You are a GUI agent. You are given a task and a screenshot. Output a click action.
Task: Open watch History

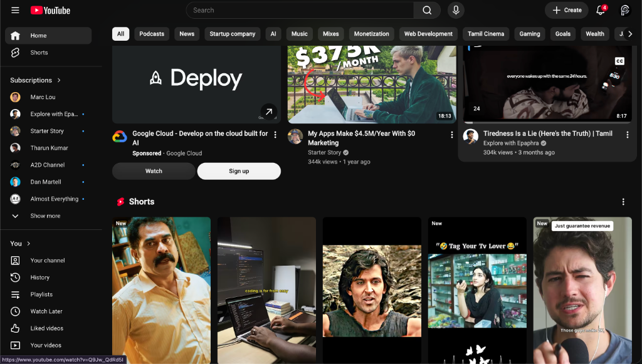[x=48, y=278]
